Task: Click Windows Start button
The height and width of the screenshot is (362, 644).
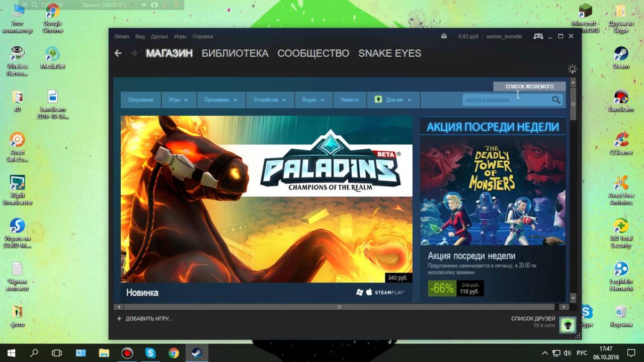Action: pos(11,353)
